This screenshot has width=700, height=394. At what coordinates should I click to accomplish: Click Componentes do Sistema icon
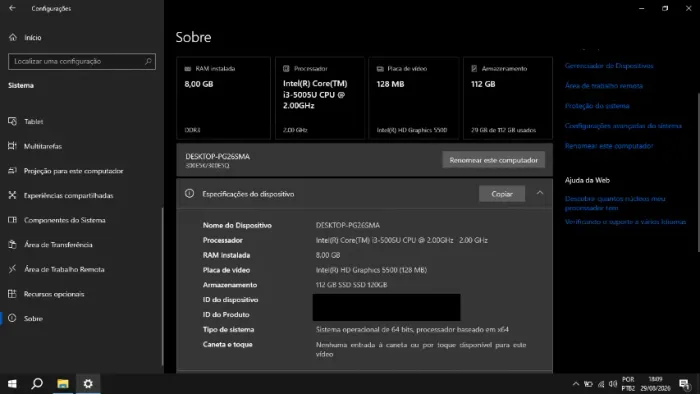tap(12, 220)
